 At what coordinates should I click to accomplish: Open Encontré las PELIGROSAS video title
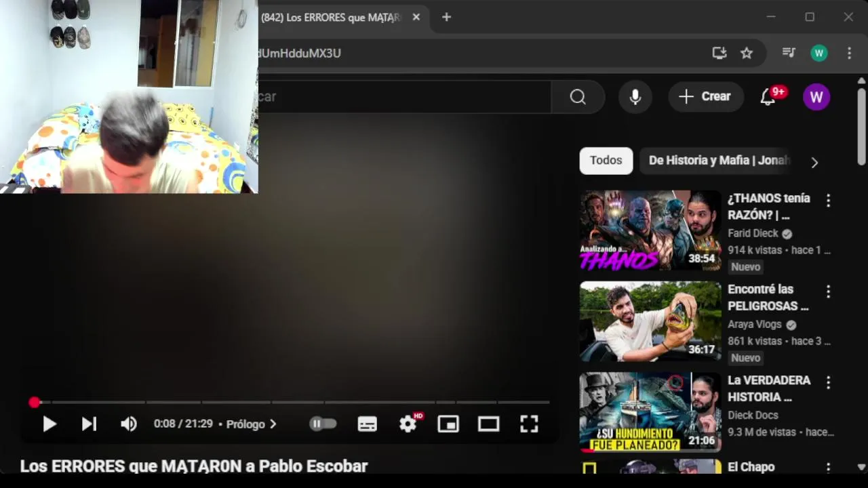click(x=768, y=298)
